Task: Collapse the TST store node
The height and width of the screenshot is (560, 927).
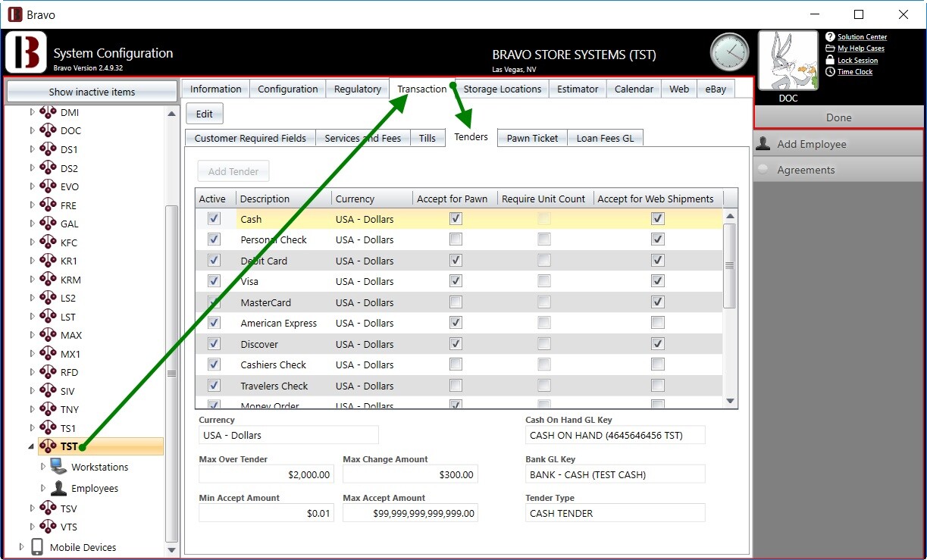Action: [32, 446]
